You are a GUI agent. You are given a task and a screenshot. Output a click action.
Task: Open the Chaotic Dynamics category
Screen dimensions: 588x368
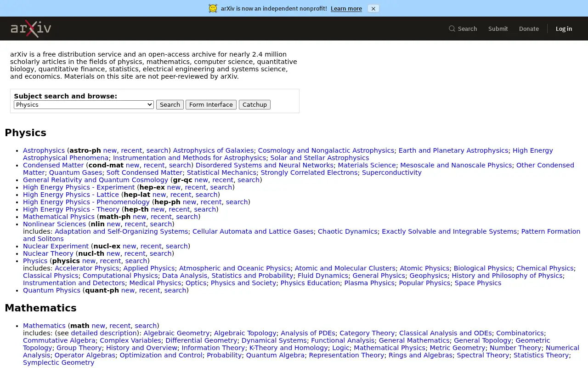click(347, 231)
